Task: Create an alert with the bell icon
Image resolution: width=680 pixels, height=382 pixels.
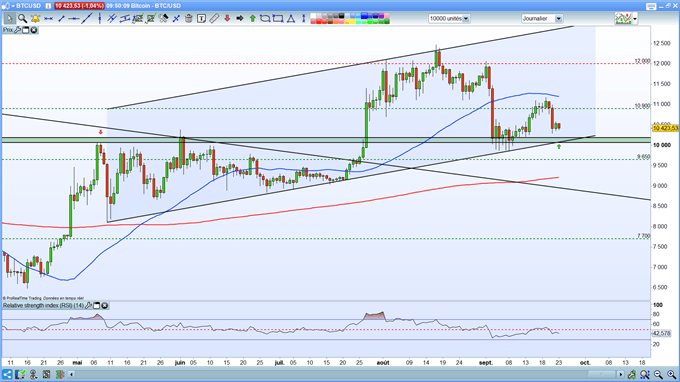Action: point(35,19)
